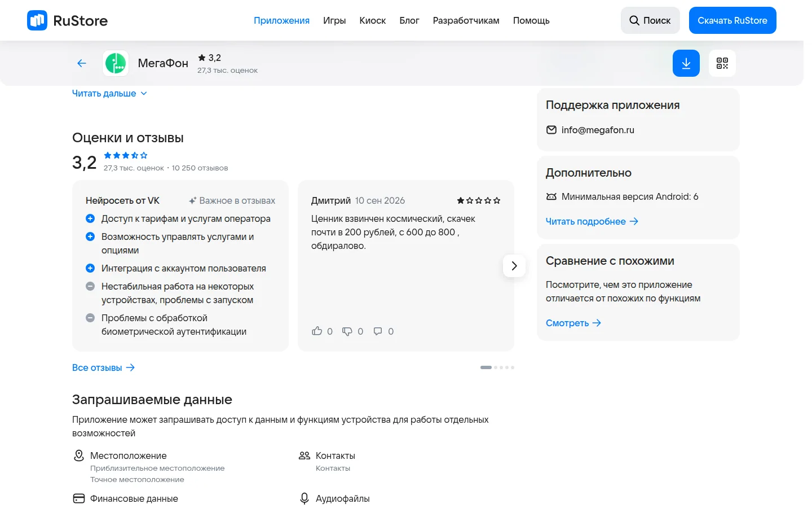This screenshot has height=508, width=812.
Task: Click the Сравнение с похожими heading
Action: [610, 261]
